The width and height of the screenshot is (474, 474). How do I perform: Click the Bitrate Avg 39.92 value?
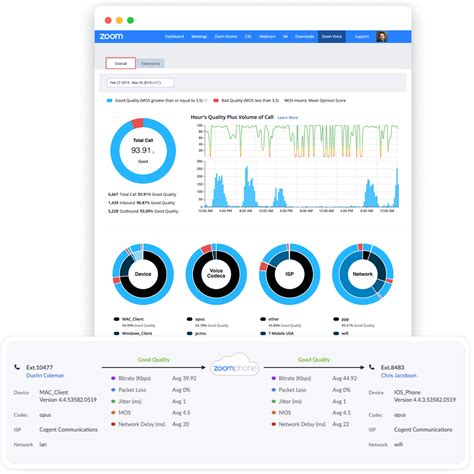[x=184, y=378]
